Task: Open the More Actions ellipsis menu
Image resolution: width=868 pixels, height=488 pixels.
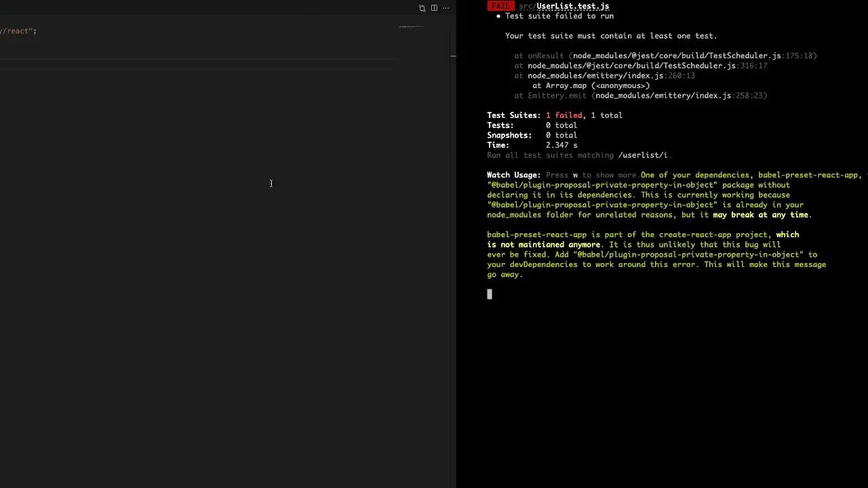Action: [446, 8]
